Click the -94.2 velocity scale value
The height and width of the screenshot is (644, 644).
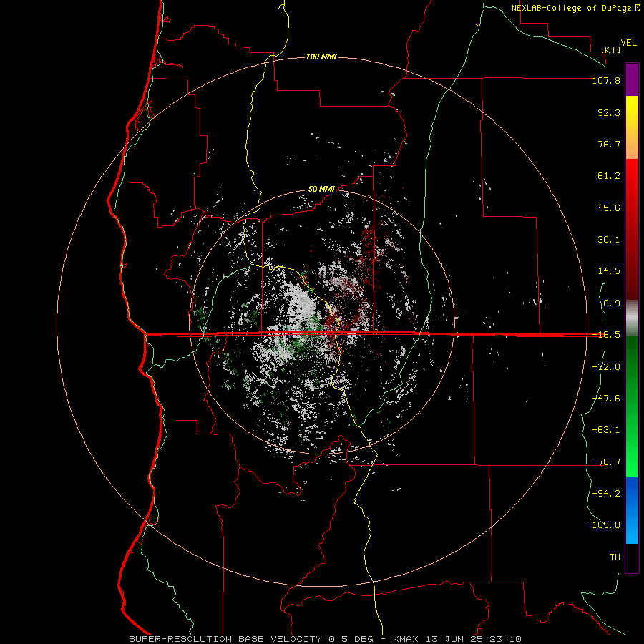606,493
